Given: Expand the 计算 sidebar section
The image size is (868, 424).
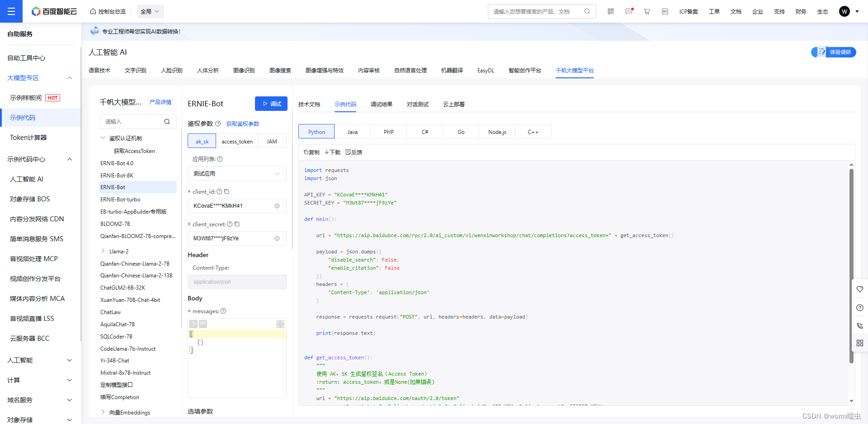Looking at the screenshot, I should [70, 380].
